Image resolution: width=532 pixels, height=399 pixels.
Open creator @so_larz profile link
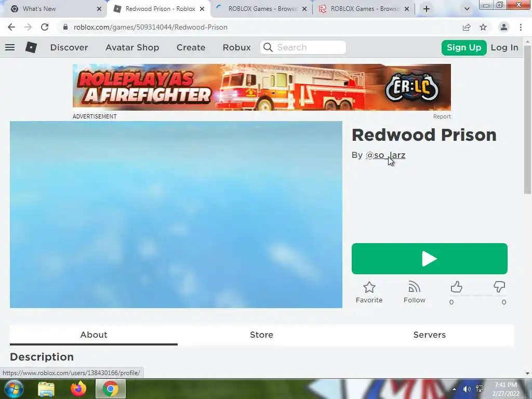point(385,155)
